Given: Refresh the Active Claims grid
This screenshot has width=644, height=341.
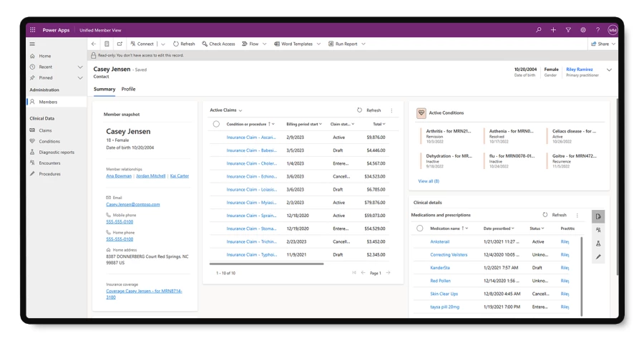Looking at the screenshot, I should (x=369, y=110).
